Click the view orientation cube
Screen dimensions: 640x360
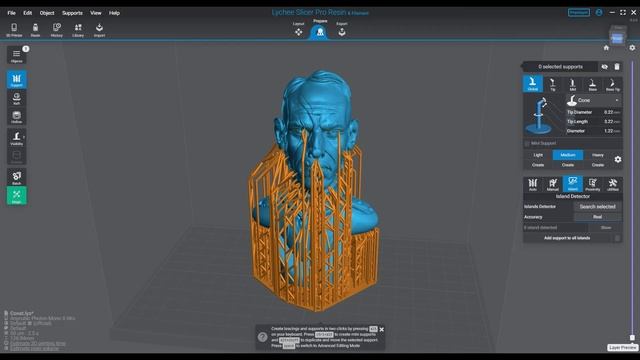click(x=617, y=37)
